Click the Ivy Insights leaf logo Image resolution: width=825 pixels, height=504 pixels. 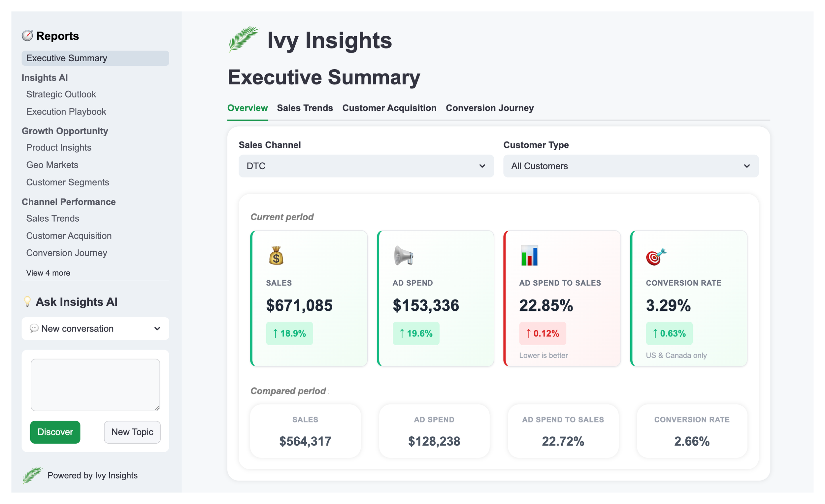click(x=244, y=40)
